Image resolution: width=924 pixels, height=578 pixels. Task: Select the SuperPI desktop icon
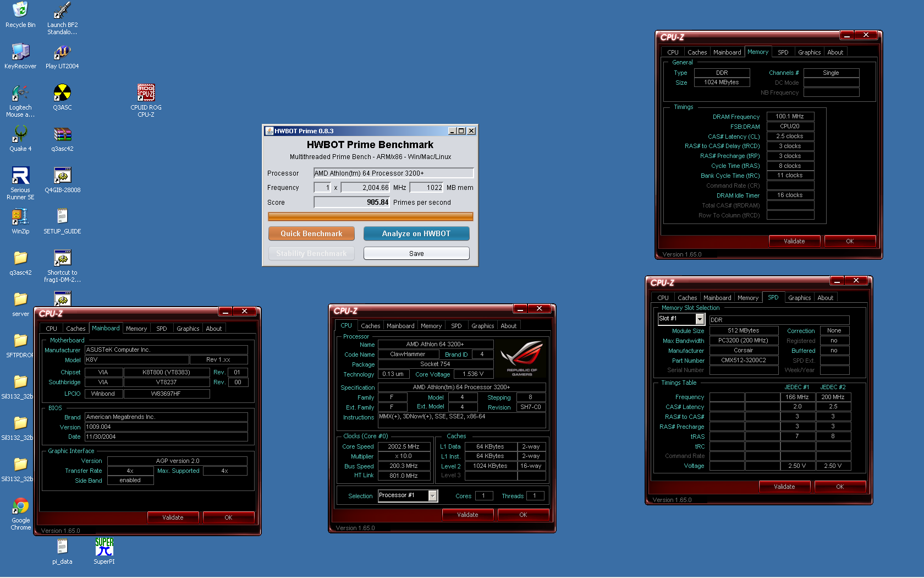click(104, 547)
